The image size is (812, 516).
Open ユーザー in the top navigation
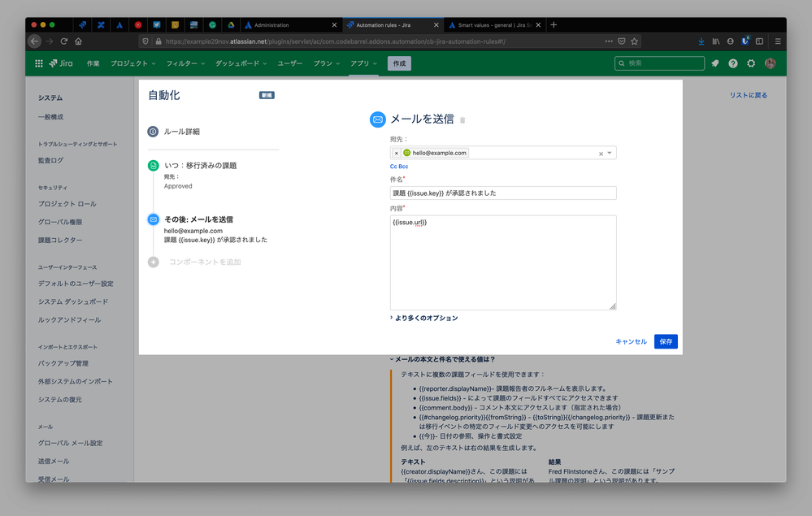tap(290, 63)
